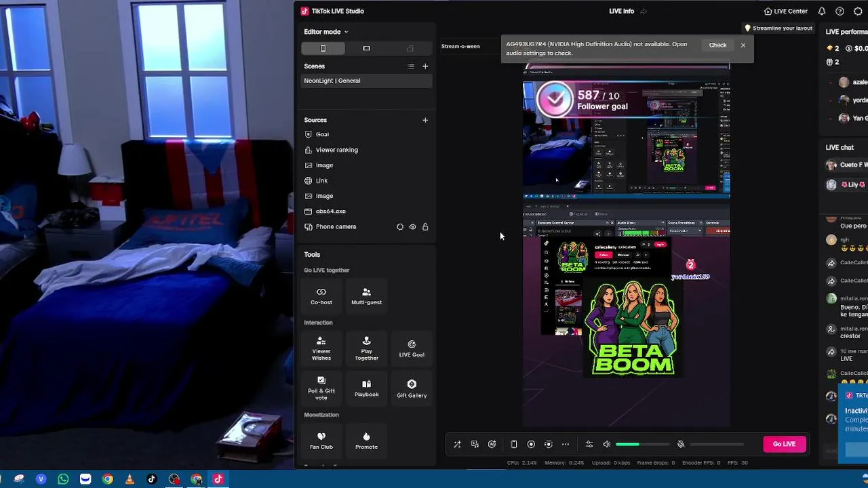This screenshot has height=488, width=868.
Task: Expand the Editor mode dropdown
Action: (x=325, y=32)
